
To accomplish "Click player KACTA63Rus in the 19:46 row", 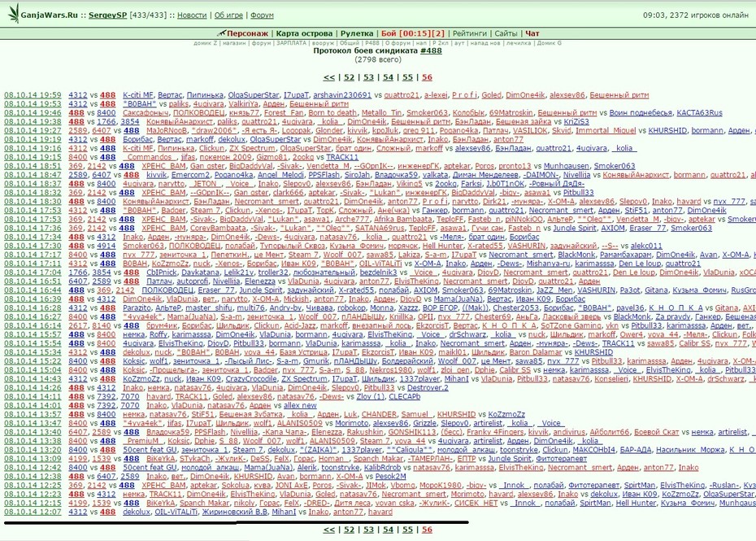I will click(699, 113).
